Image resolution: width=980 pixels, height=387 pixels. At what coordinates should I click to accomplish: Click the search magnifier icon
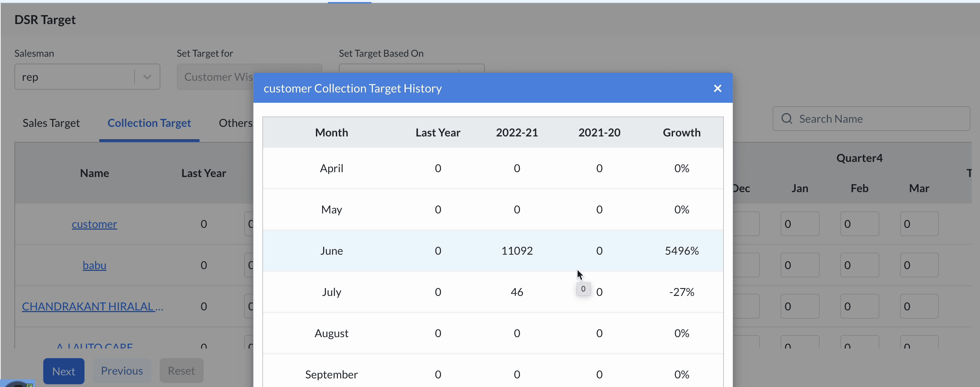pos(786,119)
